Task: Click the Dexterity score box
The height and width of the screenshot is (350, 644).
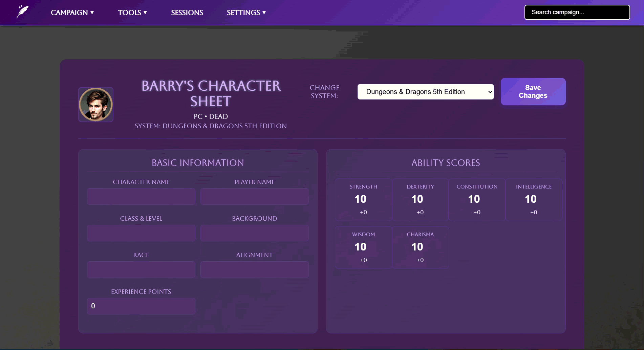Action: pos(417,199)
